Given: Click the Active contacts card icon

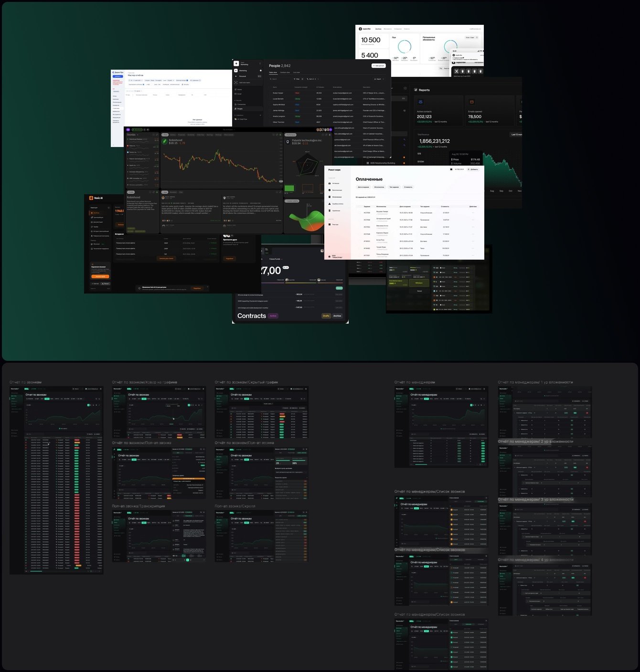Looking at the screenshot, I should point(421,102).
